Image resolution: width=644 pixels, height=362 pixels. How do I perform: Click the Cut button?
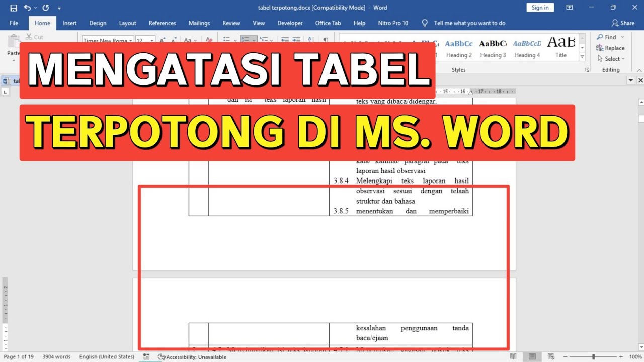34,37
